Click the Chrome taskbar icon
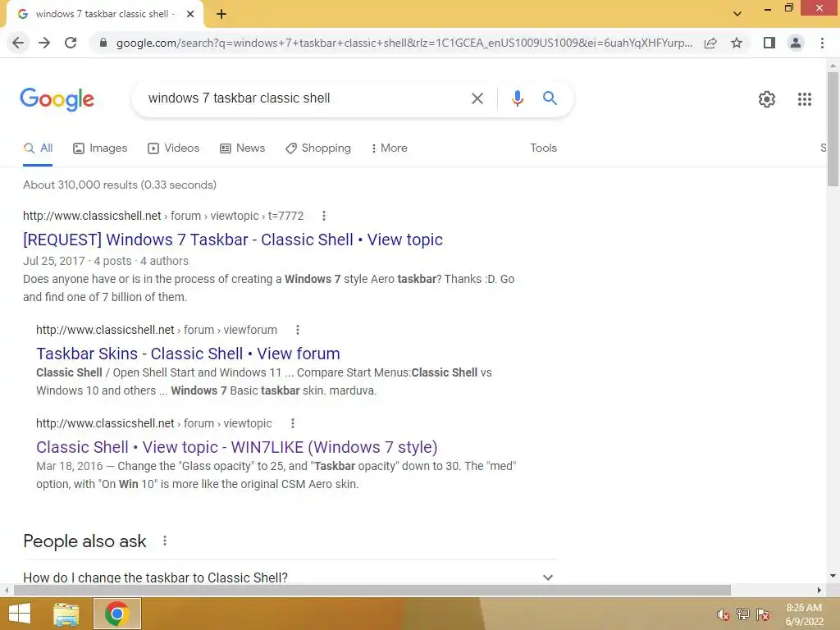 [x=116, y=614]
